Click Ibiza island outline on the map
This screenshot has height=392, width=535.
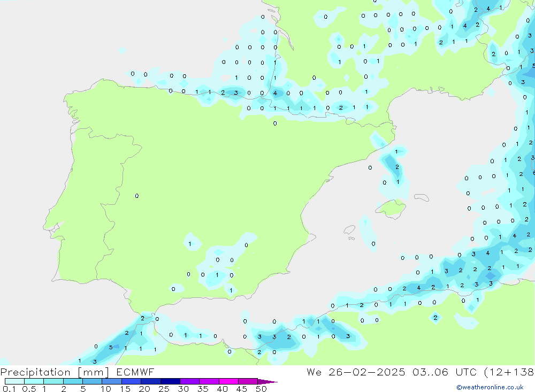pyautogui.click(x=350, y=229)
